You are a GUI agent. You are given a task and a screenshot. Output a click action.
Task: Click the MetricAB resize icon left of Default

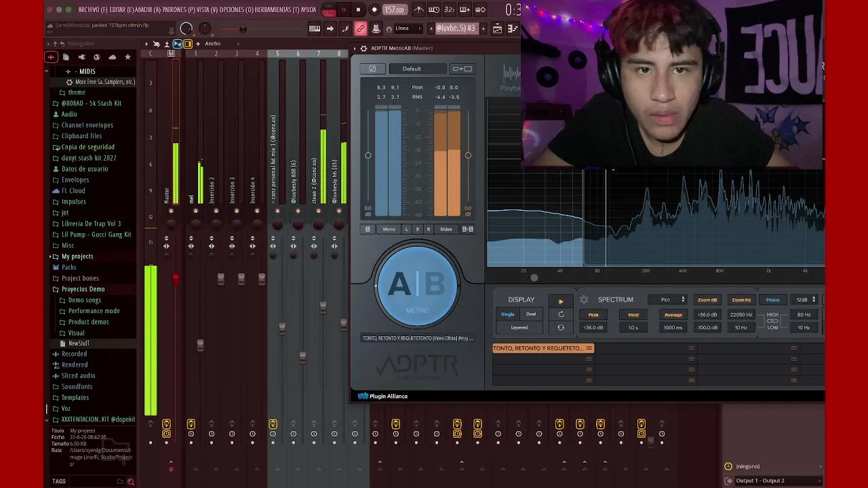point(372,68)
